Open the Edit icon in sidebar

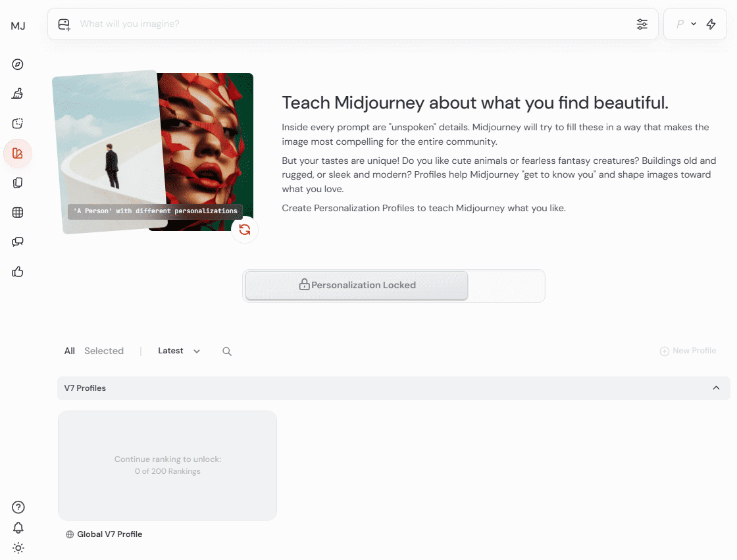pyautogui.click(x=18, y=124)
